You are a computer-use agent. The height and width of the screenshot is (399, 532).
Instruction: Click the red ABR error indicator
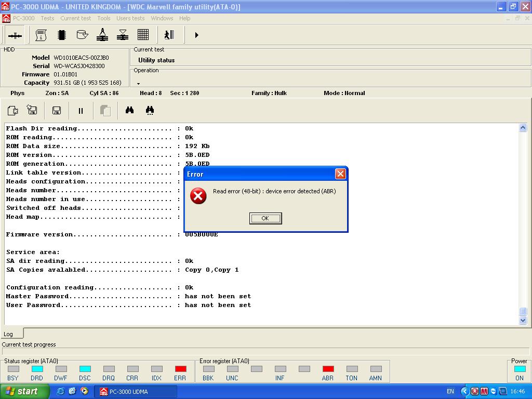pos(328,369)
